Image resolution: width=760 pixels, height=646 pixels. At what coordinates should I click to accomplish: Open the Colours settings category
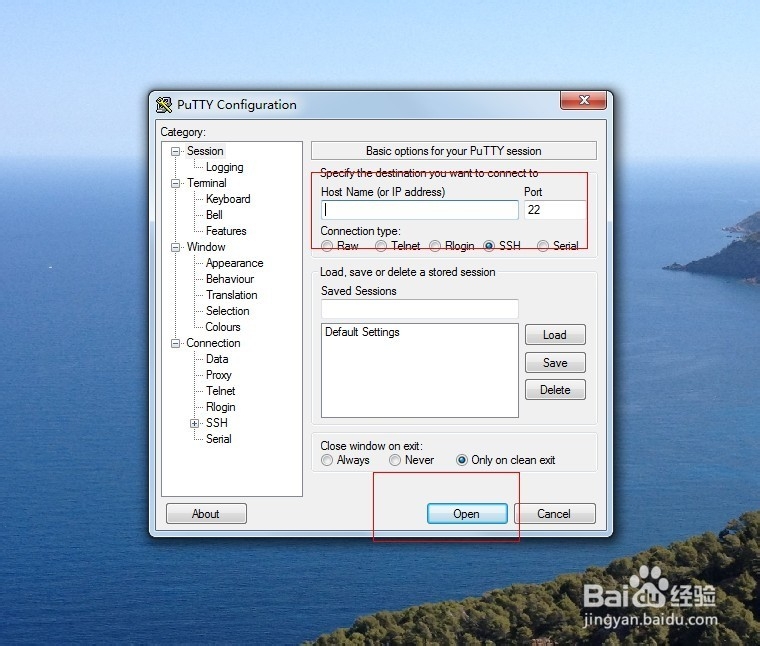tap(223, 327)
